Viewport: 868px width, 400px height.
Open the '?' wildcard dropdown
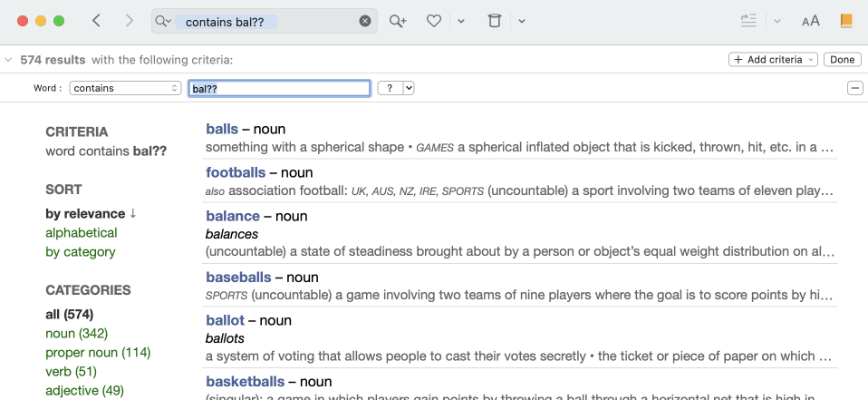coord(396,88)
